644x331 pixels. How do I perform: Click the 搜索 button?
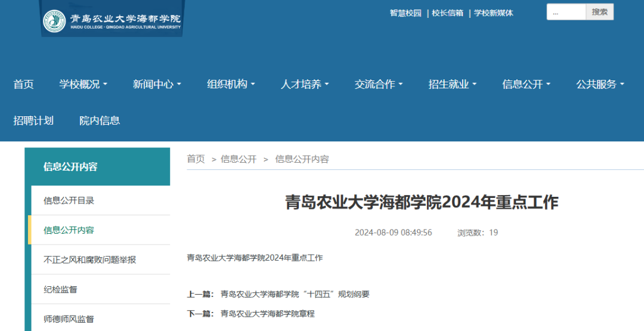coord(600,12)
